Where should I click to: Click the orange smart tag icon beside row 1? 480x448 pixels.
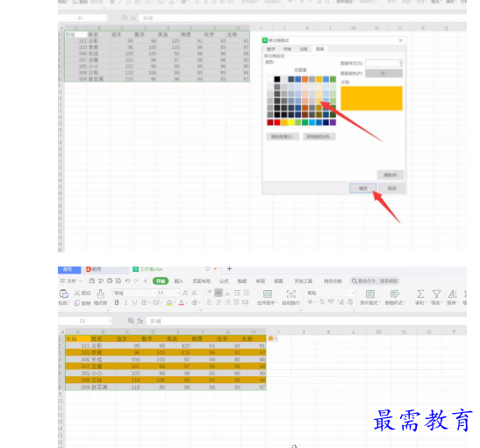(x=270, y=338)
